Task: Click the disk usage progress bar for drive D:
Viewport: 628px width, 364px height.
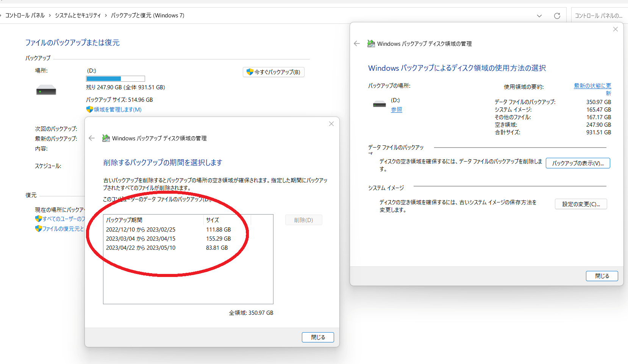Action: click(115, 78)
